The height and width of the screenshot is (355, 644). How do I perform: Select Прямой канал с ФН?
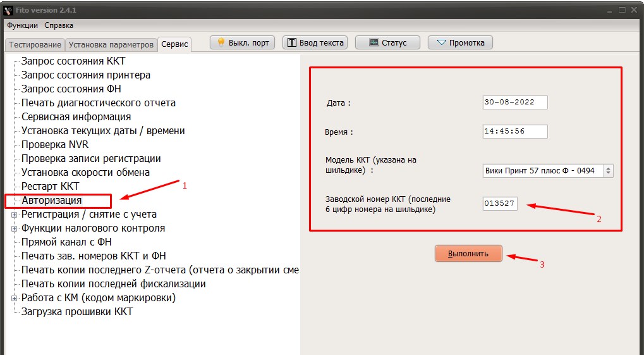(66, 242)
